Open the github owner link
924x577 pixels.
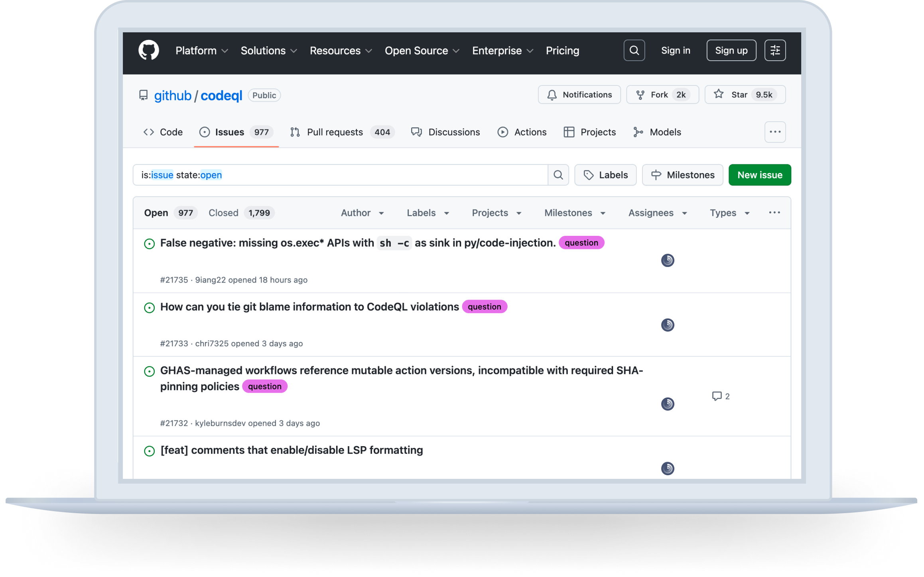click(x=173, y=96)
